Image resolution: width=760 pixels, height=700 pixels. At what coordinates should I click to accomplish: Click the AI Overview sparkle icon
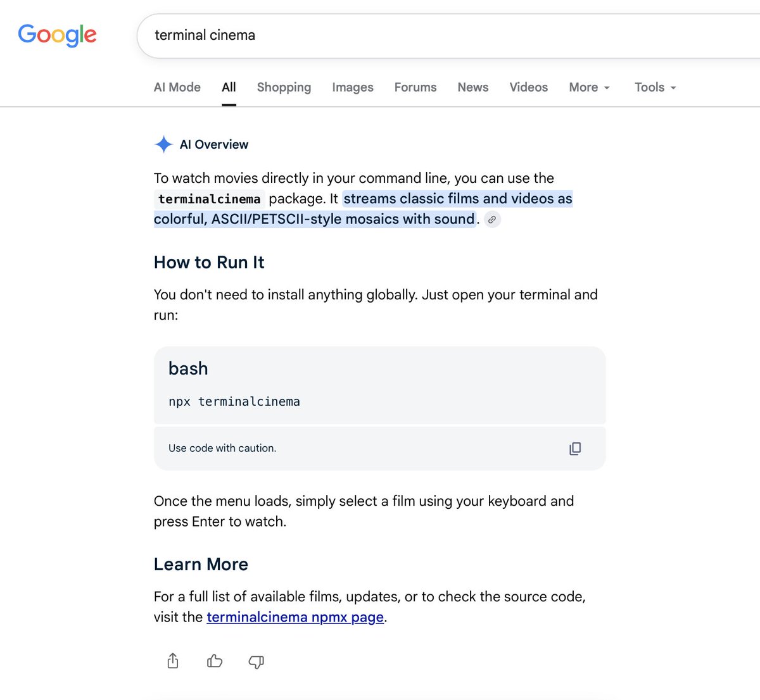tap(163, 144)
